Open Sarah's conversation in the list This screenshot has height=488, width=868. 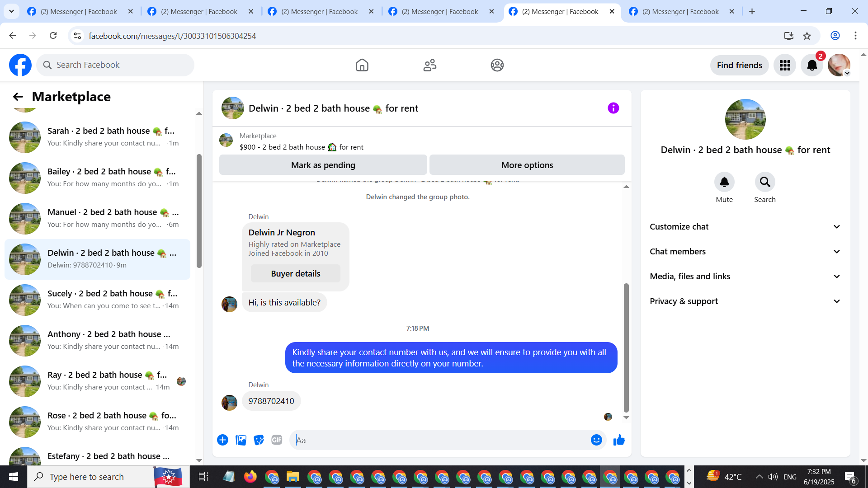[x=97, y=137]
